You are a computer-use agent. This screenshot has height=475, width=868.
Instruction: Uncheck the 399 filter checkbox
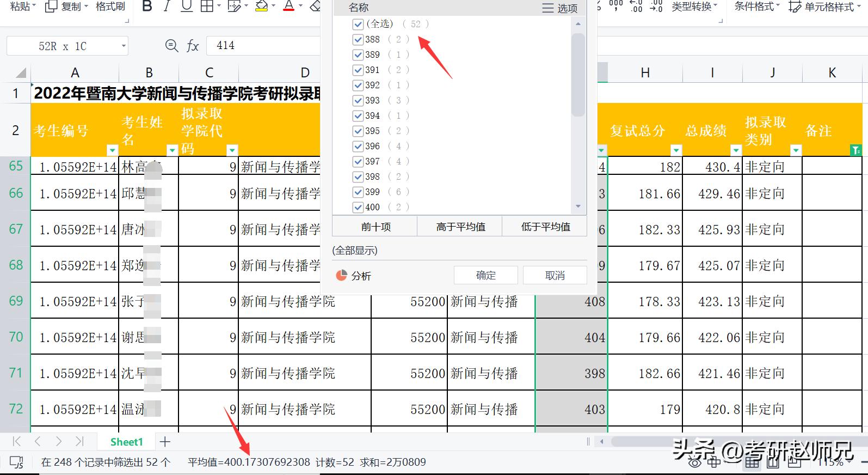tap(358, 192)
